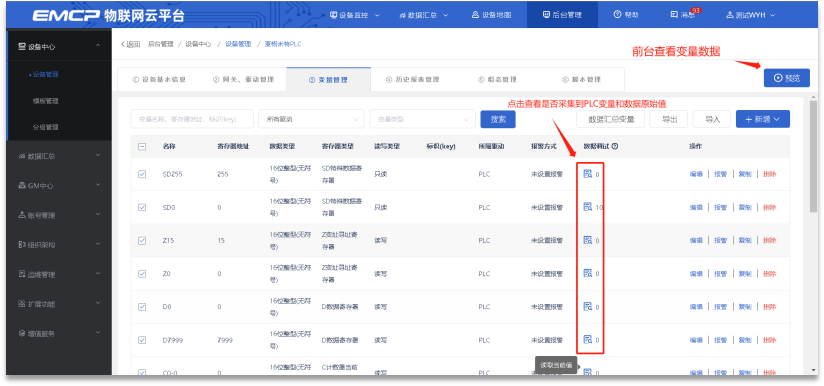
Task: Open the data debug icon for SD255
Action: (x=588, y=174)
